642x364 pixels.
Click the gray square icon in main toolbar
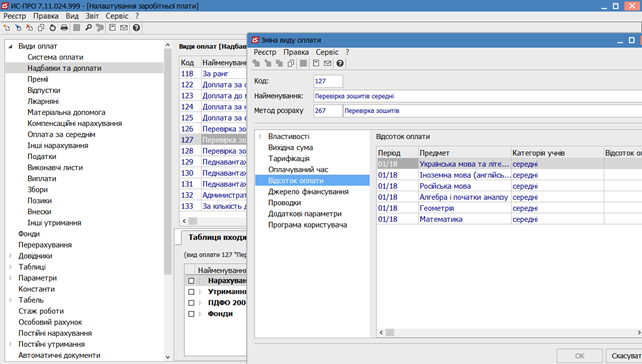click(77, 28)
